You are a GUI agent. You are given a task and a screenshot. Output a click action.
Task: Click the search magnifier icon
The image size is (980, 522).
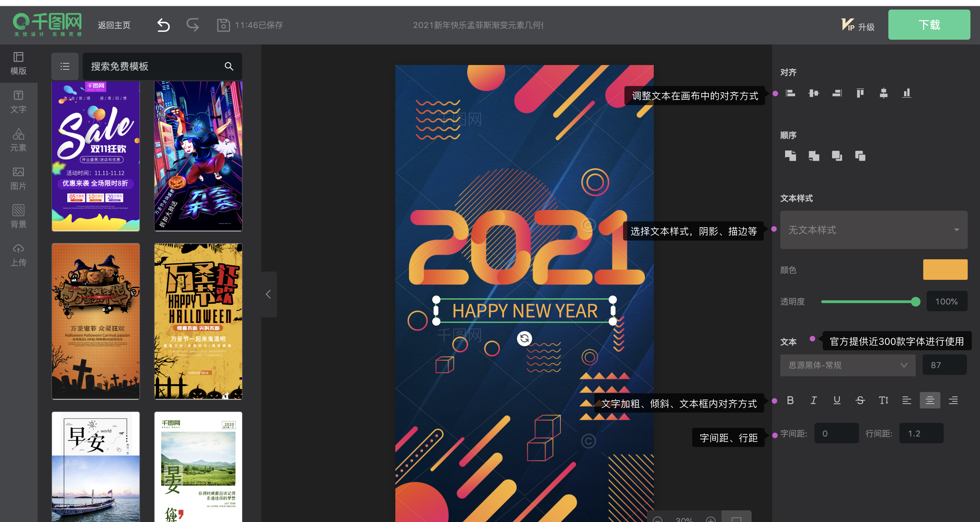[229, 66]
